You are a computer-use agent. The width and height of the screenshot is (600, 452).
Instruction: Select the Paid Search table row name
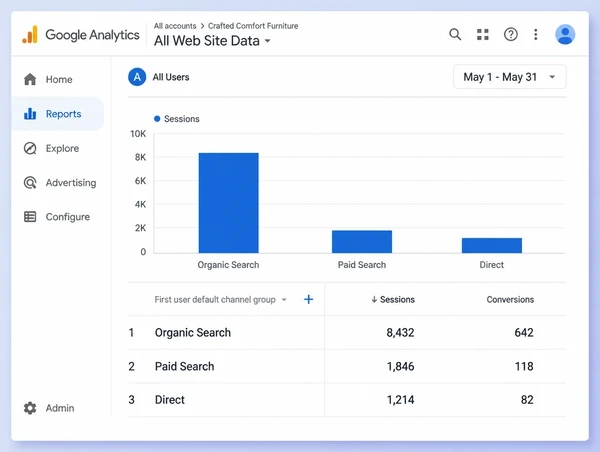184,366
